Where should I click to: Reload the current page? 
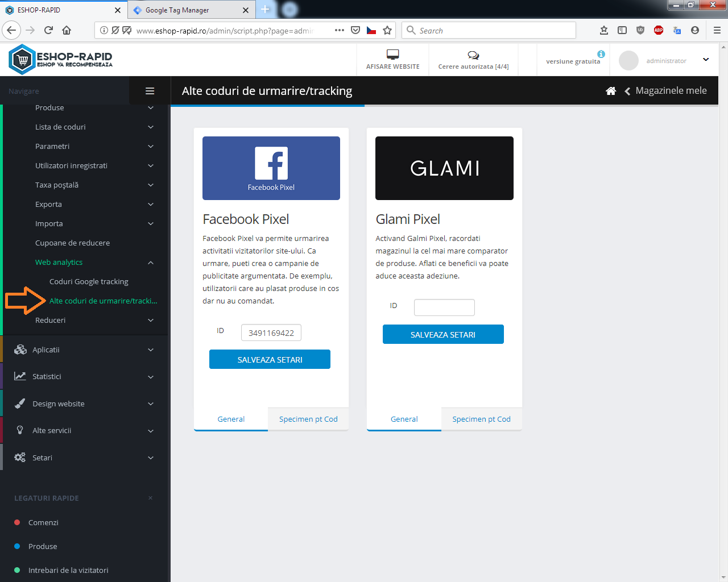coord(48,30)
